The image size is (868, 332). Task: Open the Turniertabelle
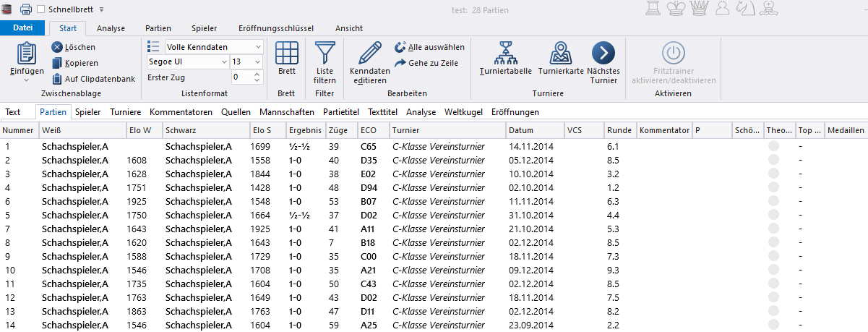[506, 53]
